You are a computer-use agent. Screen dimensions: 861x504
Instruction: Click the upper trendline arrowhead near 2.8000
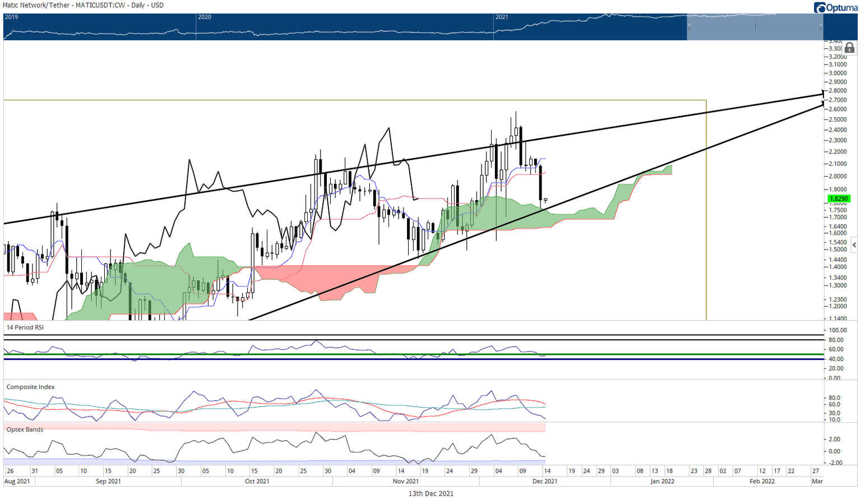[822, 93]
